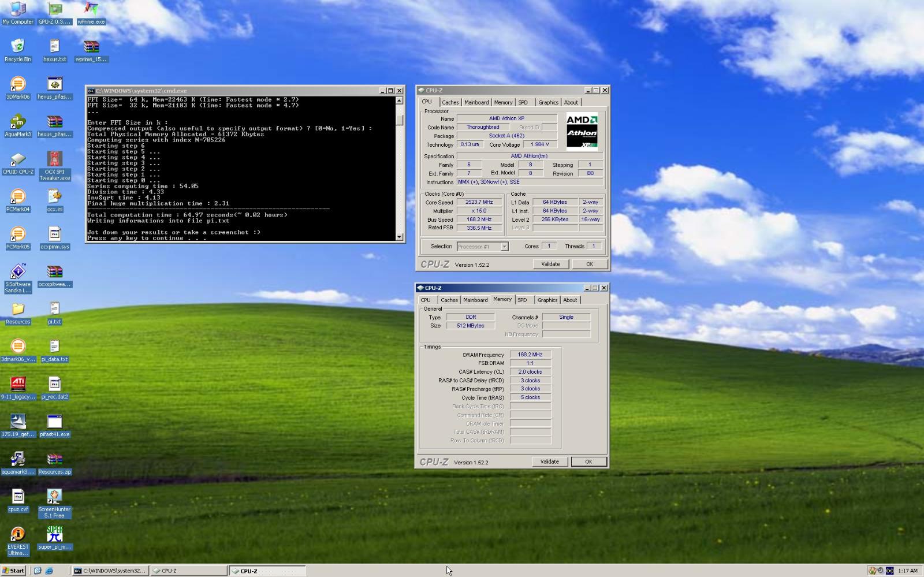Open the pi.txt file icon
This screenshot has width=924, height=577.
pyautogui.click(x=55, y=314)
